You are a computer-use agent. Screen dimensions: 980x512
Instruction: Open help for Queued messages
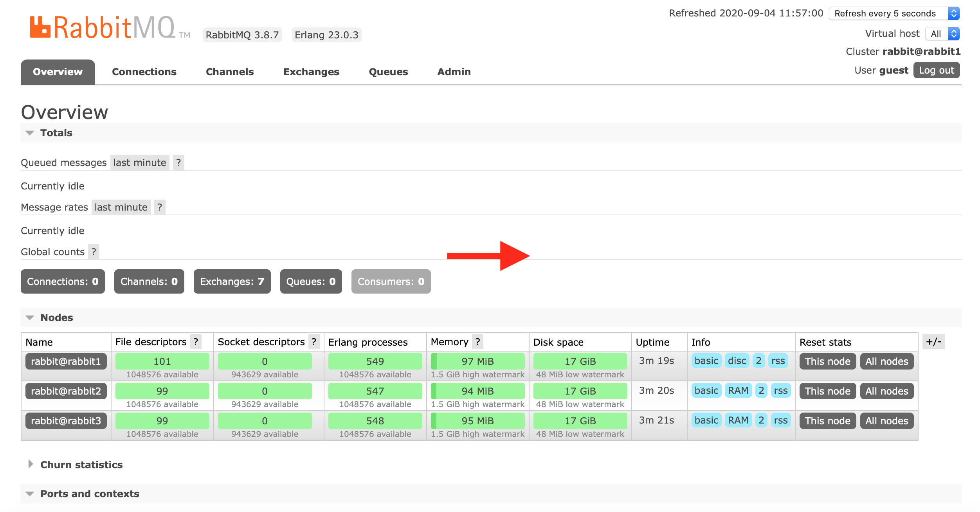pos(178,162)
